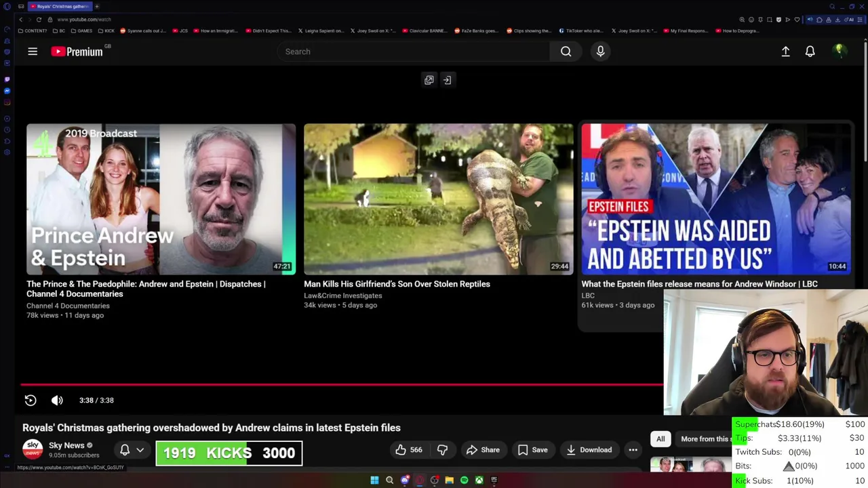Like the video with 566 likes
Screen dimensions: 868x488
click(x=409, y=450)
